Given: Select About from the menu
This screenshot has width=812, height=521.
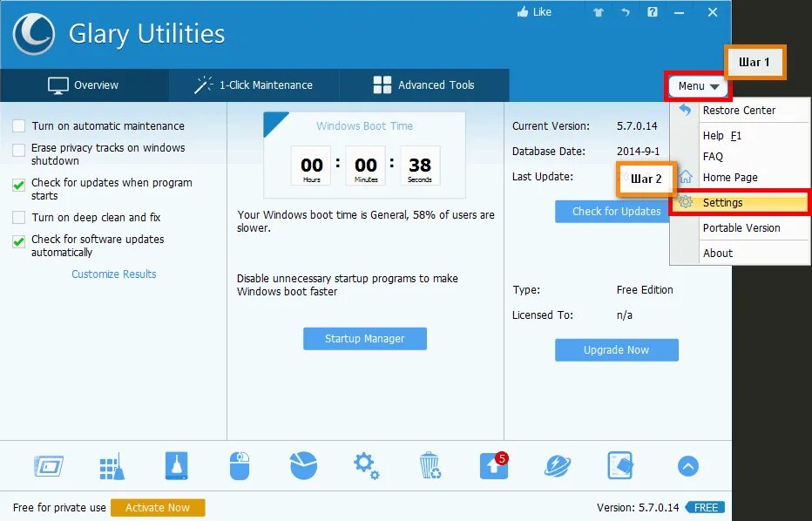Looking at the screenshot, I should tap(741, 254).
